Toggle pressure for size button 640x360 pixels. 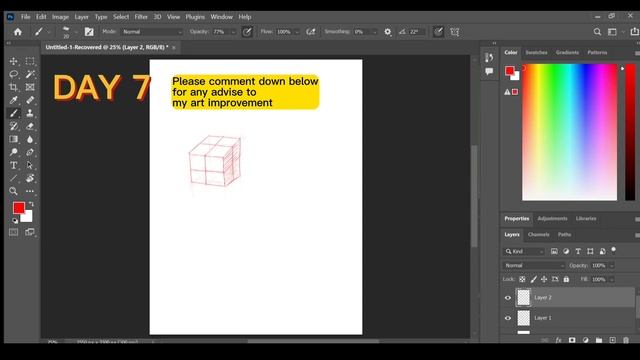point(438,32)
